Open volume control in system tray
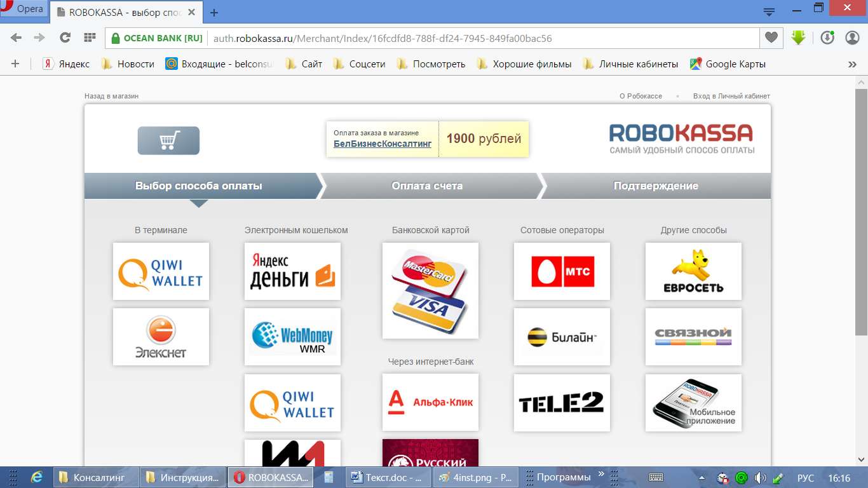Screen dimensions: 868x488 pyautogui.click(x=760, y=478)
